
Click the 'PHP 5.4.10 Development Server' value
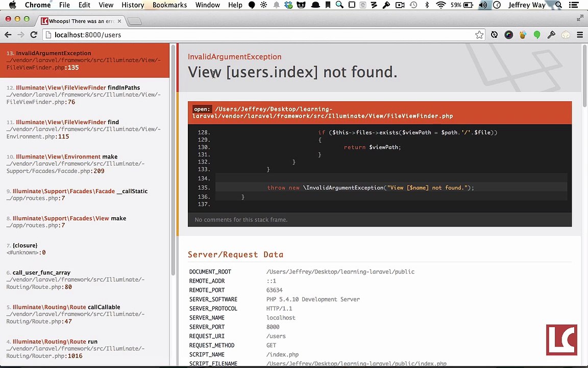pos(313,300)
